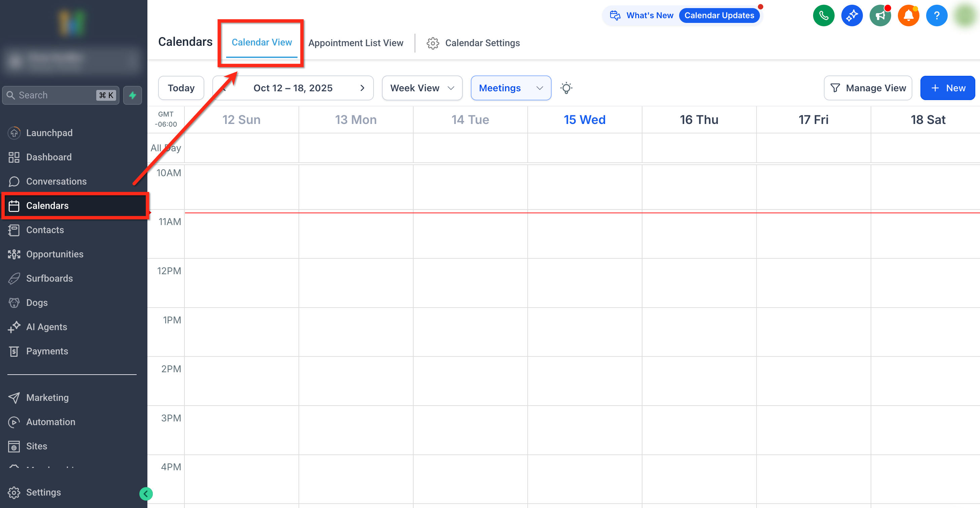Click the blue New button
The image size is (980, 508).
tap(947, 88)
